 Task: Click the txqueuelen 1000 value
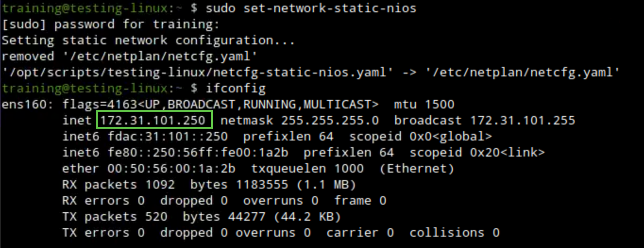pos(348,169)
